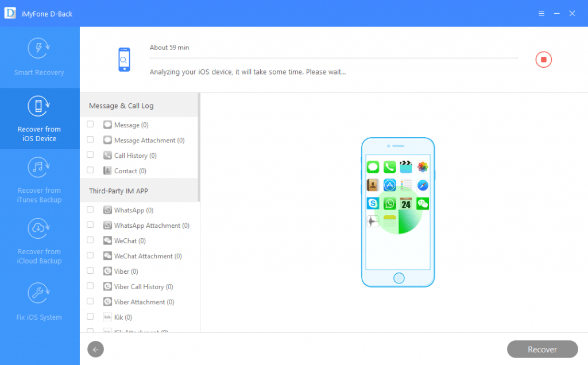Click the Reminders list icon on phone
The height and width of the screenshot is (365, 588).
coord(406,185)
